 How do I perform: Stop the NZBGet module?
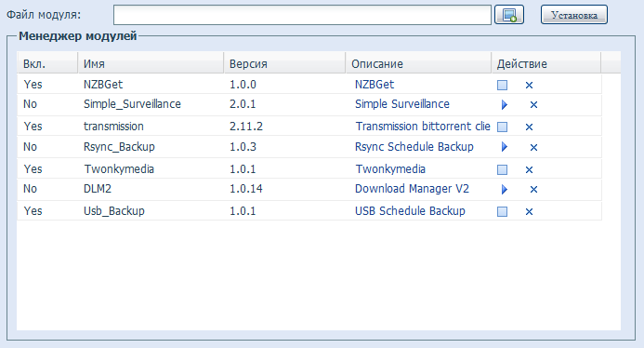click(502, 86)
